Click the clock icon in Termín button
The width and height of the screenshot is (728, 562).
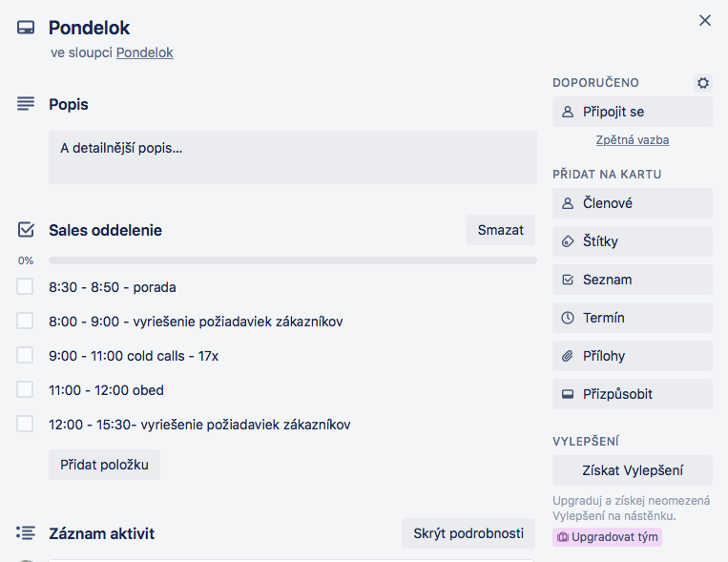568,318
